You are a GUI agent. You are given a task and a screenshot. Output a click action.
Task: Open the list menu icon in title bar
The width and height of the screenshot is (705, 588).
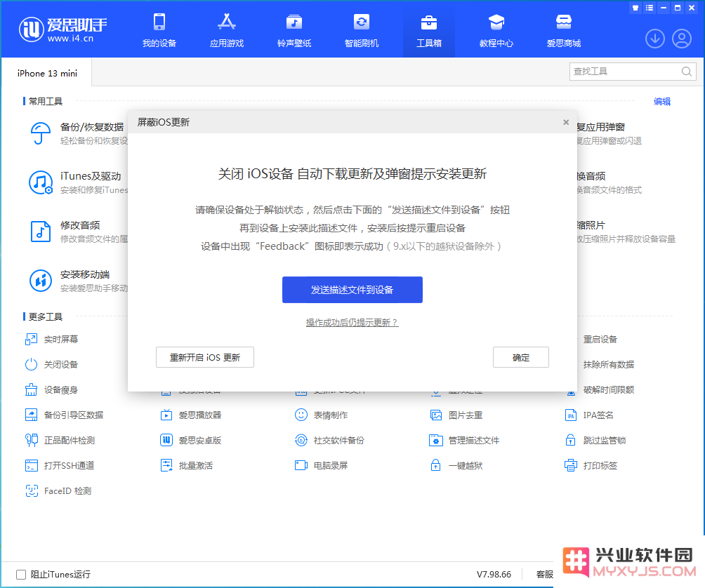click(650, 8)
